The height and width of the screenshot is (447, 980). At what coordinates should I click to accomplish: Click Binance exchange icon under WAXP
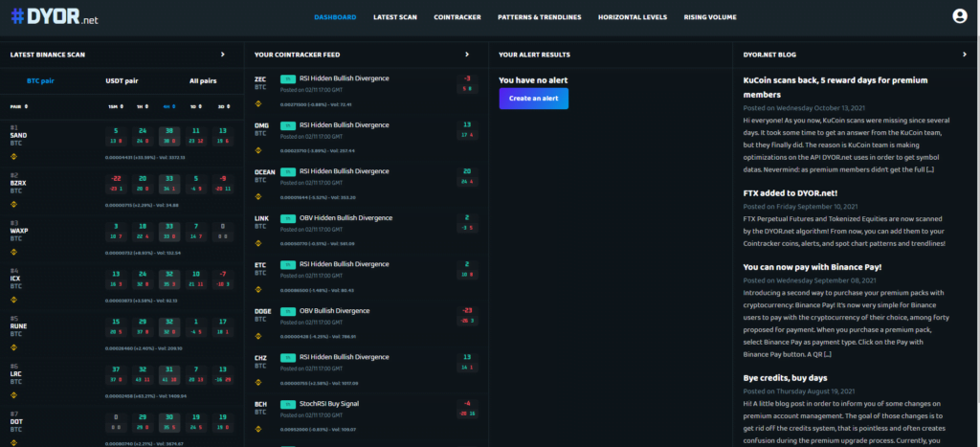(x=13, y=253)
